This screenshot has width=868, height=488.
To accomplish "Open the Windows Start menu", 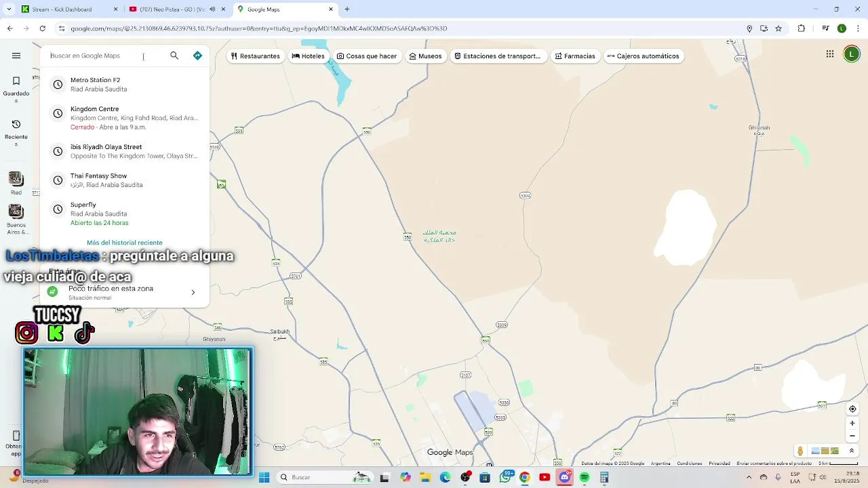I will 264,477.
